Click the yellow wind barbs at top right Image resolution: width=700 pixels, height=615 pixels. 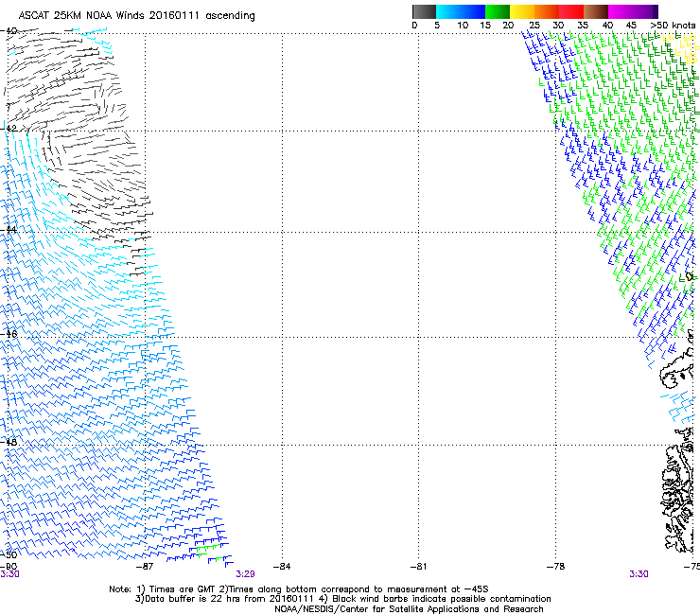681,48
